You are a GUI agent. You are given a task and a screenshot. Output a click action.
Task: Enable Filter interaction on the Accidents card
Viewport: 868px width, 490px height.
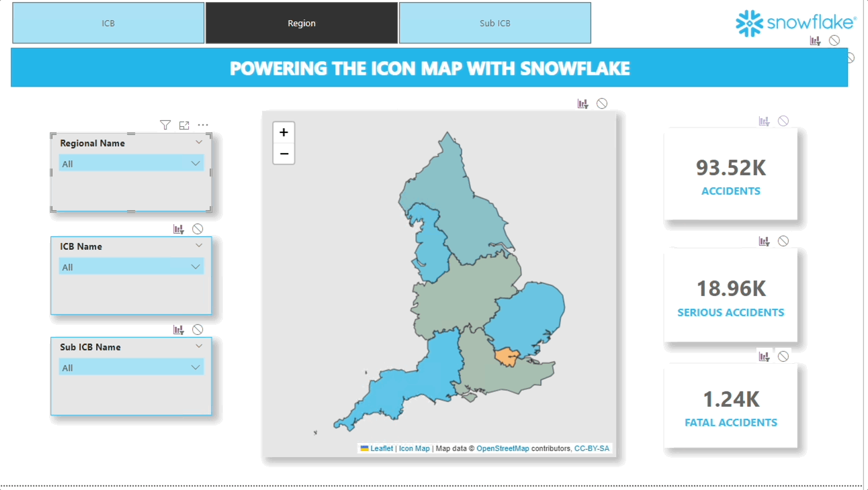click(x=764, y=121)
